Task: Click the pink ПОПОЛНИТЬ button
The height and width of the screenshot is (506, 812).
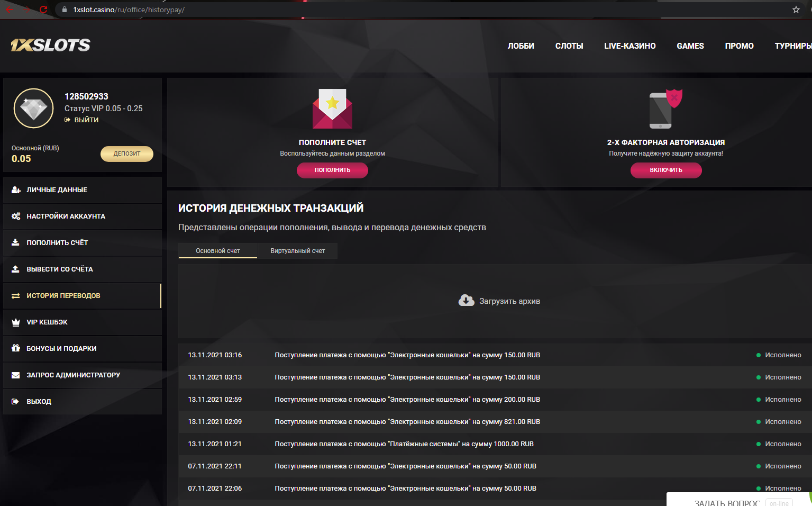Action: pyautogui.click(x=332, y=170)
